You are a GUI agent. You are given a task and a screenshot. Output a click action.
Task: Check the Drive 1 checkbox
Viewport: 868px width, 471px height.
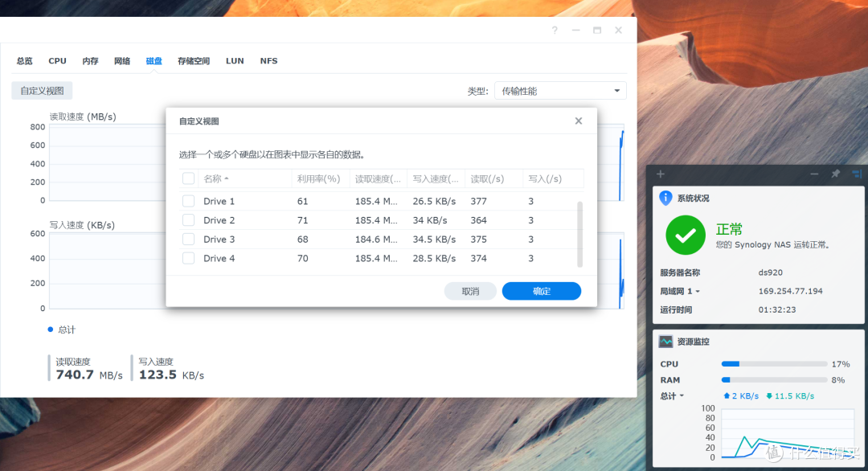click(188, 201)
